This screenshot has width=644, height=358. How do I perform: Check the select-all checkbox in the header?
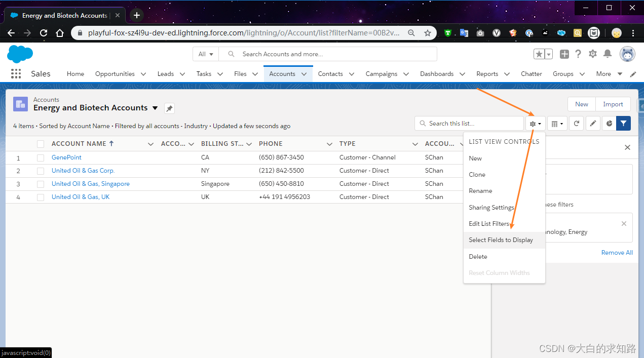[x=41, y=143]
